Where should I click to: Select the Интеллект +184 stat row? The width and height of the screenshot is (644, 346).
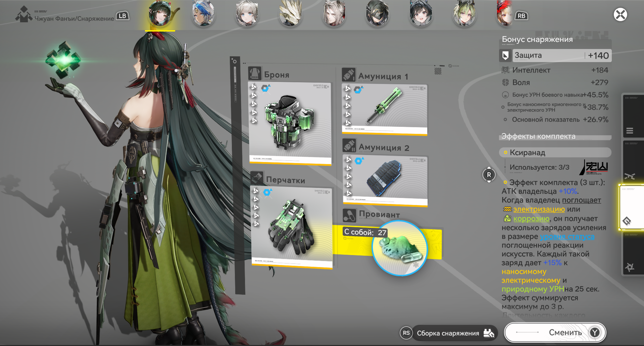(x=555, y=70)
